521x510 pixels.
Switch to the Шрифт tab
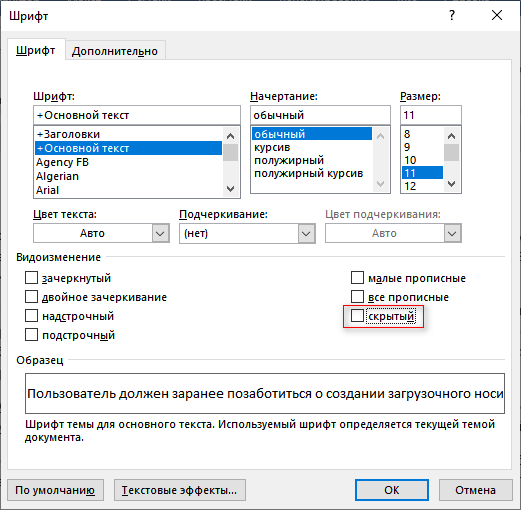(x=36, y=50)
